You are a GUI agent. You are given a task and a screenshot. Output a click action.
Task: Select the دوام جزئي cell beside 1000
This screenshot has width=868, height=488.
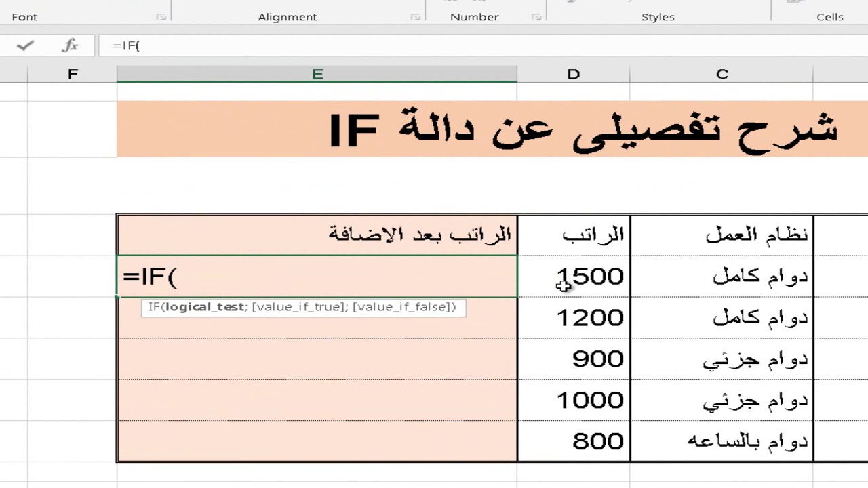tap(722, 401)
